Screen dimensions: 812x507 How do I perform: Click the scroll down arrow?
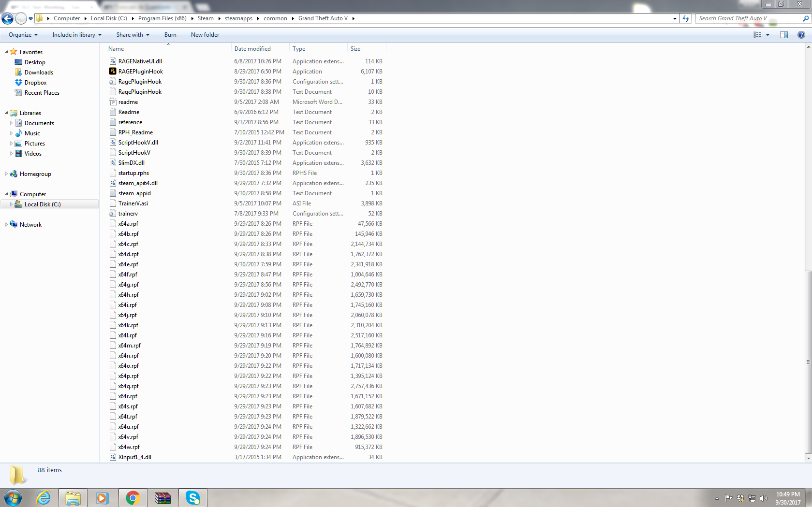(808, 458)
